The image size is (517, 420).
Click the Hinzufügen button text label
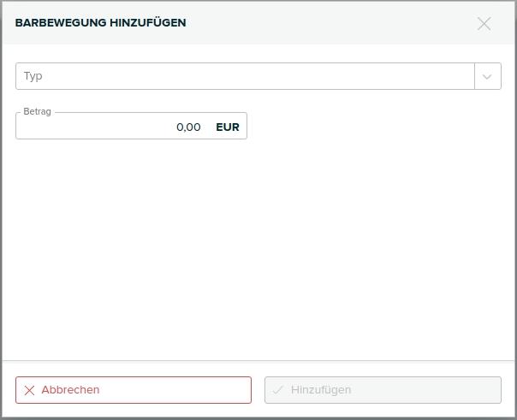(x=321, y=390)
